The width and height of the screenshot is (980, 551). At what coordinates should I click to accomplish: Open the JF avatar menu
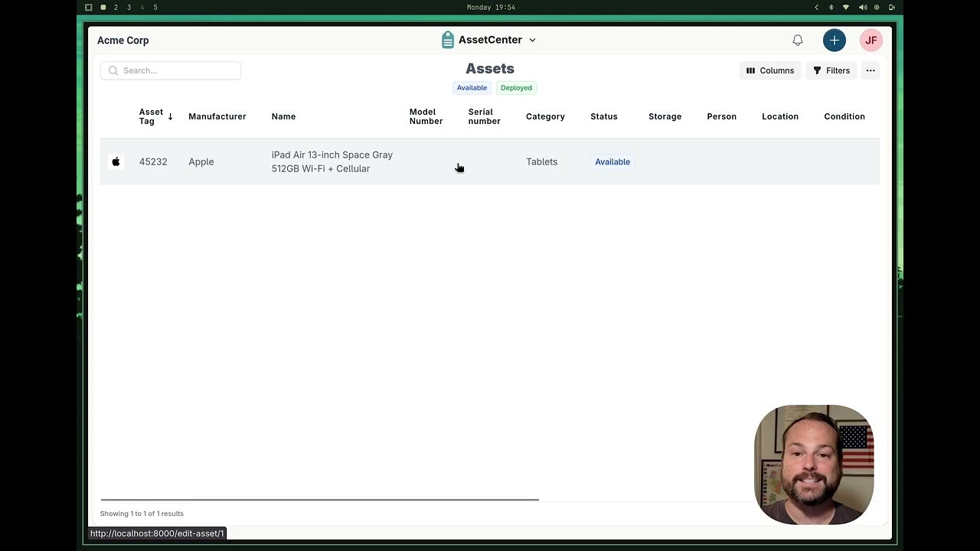(871, 40)
